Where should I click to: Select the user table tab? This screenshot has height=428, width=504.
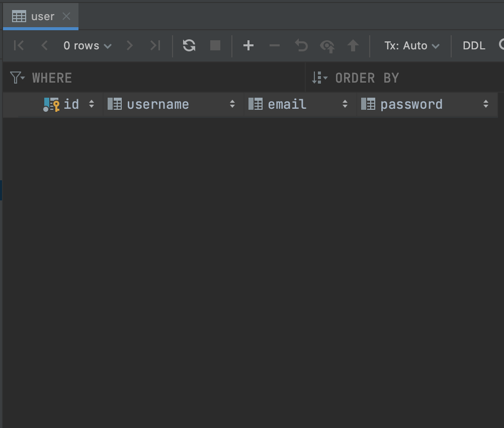[41, 17]
